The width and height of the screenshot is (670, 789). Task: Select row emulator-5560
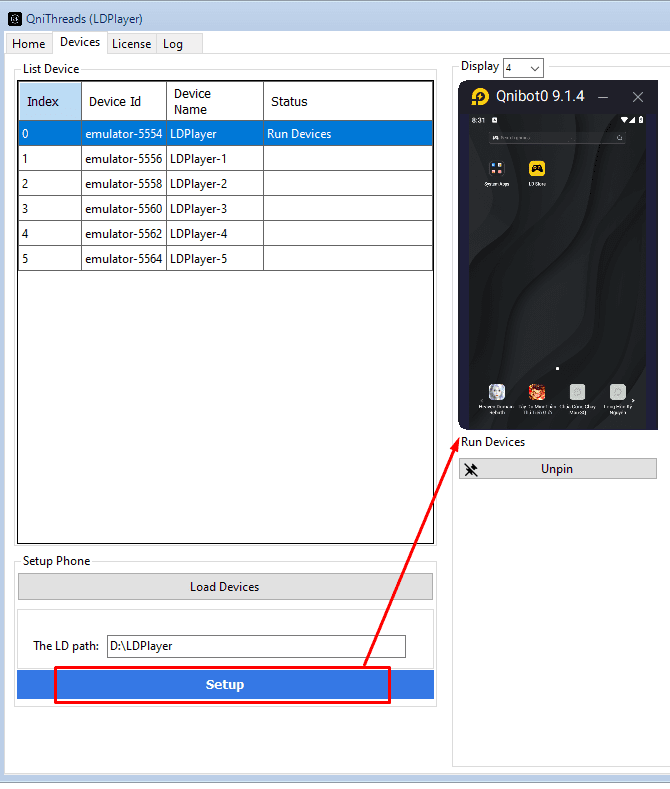coord(225,208)
